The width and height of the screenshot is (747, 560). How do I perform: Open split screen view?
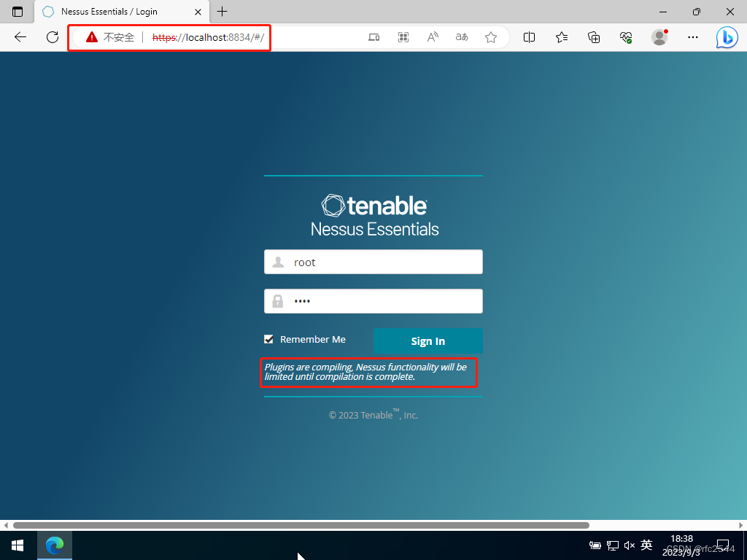(529, 37)
